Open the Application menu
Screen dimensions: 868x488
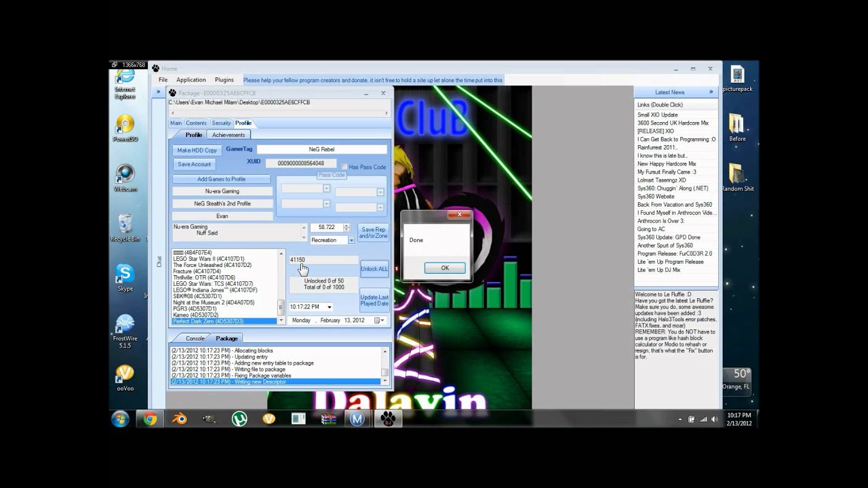[x=191, y=80]
